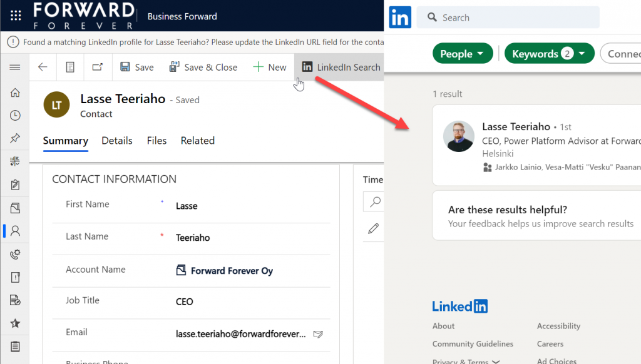
Task: Click the LT contact avatar circle
Action: point(56,104)
